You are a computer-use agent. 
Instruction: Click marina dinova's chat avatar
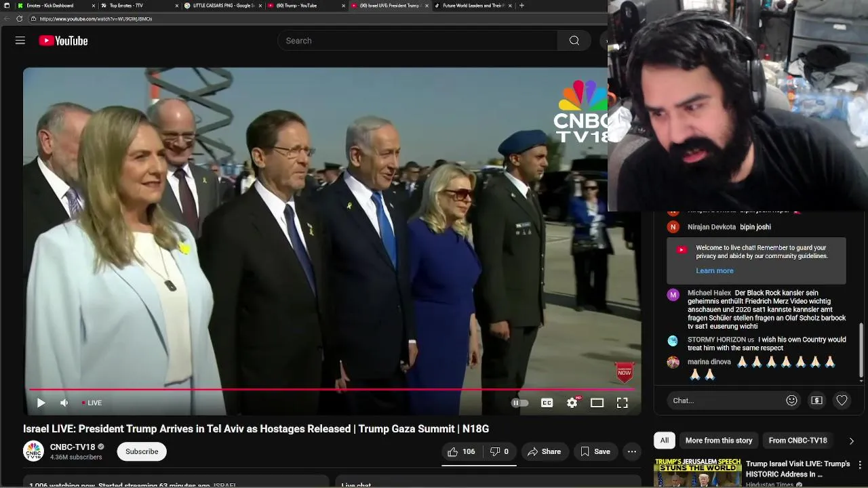pos(673,362)
